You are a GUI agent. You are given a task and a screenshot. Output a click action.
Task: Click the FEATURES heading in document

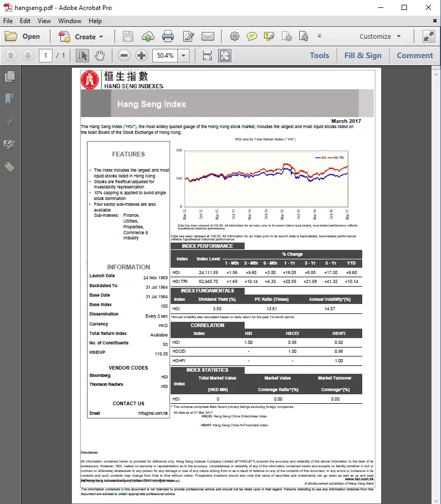pyautogui.click(x=128, y=154)
